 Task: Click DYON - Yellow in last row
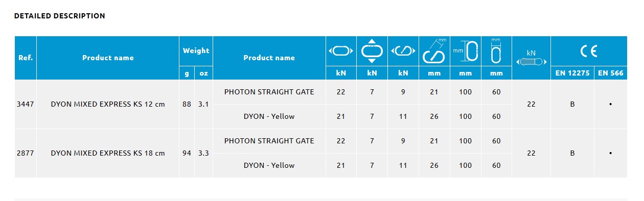269,165
